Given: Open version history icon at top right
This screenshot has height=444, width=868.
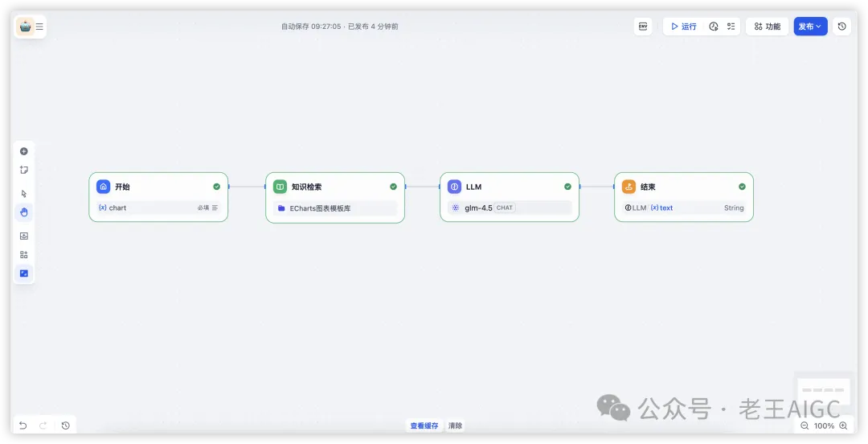Looking at the screenshot, I should point(842,26).
